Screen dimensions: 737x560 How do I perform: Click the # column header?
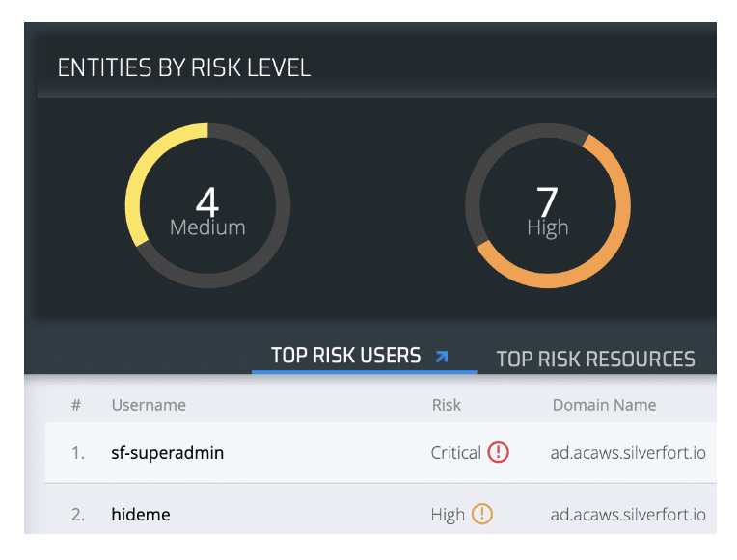coord(76,405)
